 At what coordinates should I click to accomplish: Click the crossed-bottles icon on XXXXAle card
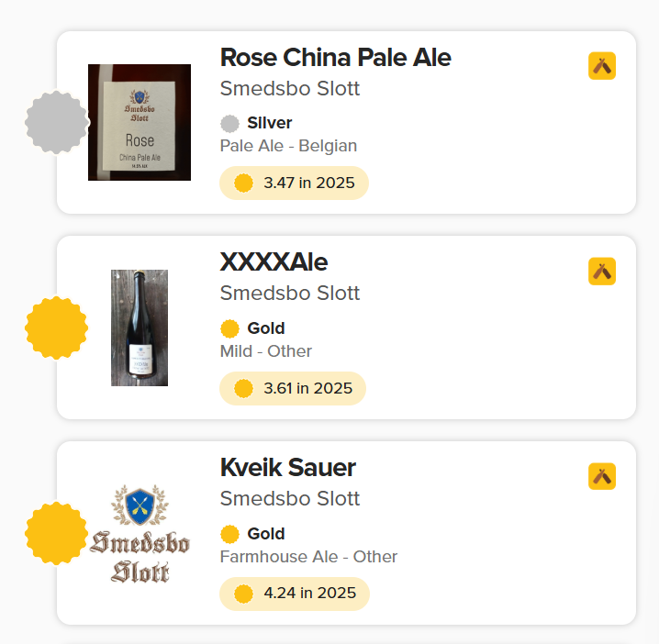[602, 272]
